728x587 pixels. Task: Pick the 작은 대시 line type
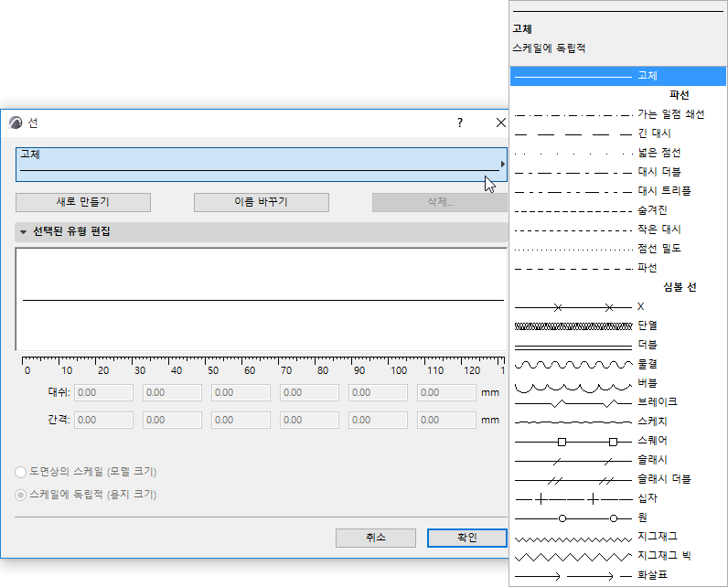(617, 229)
